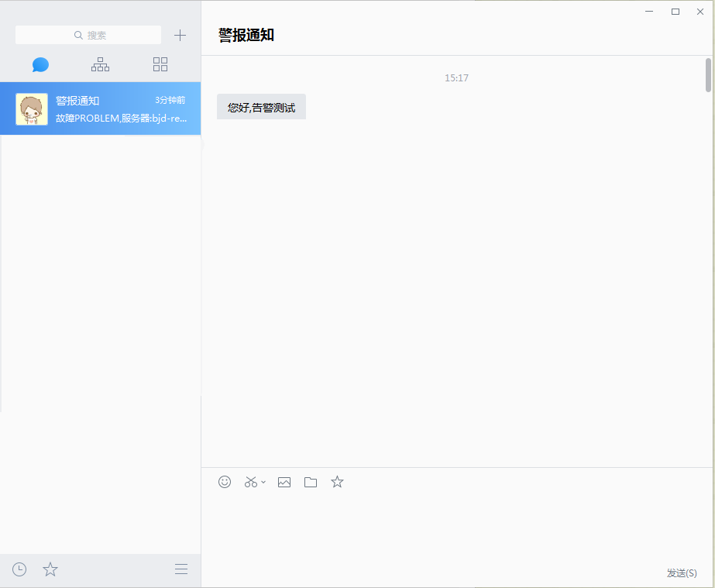This screenshot has width=715, height=588.
Task: Open the emoji picker in chat toolbar
Action: pyautogui.click(x=225, y=482)
